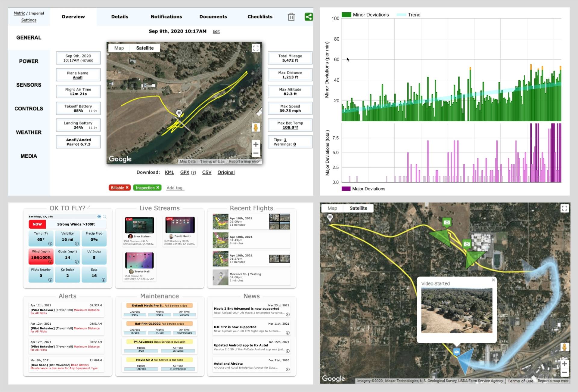
Task: Open the Notifications tab
Action: (166, 17)
